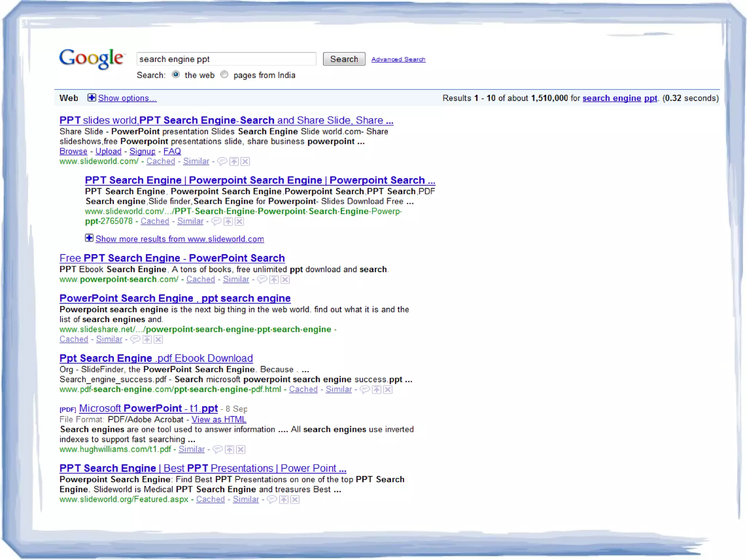Open Similar link for slideshare.net result
747x560 pixels.
click(x=109, y=339)
